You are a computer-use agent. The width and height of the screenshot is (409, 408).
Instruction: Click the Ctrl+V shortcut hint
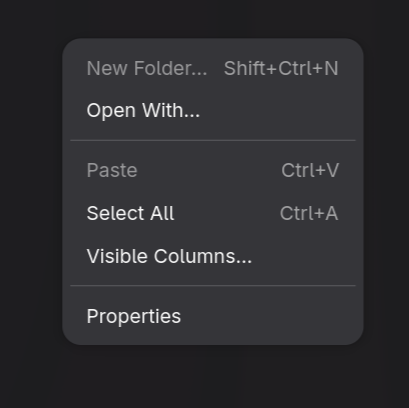coord(310,170)
